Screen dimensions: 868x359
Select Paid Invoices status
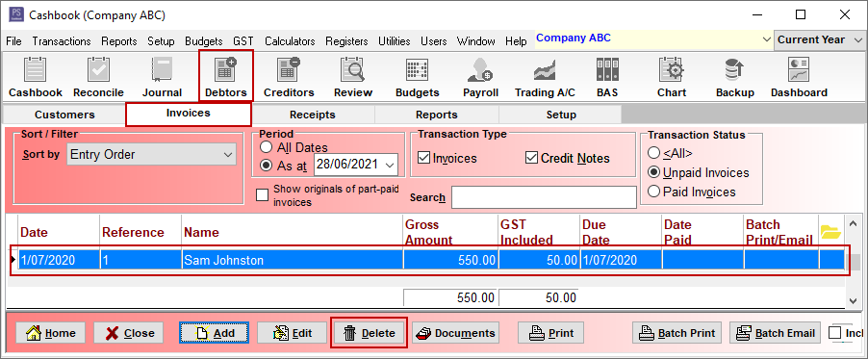pos(653,192)
